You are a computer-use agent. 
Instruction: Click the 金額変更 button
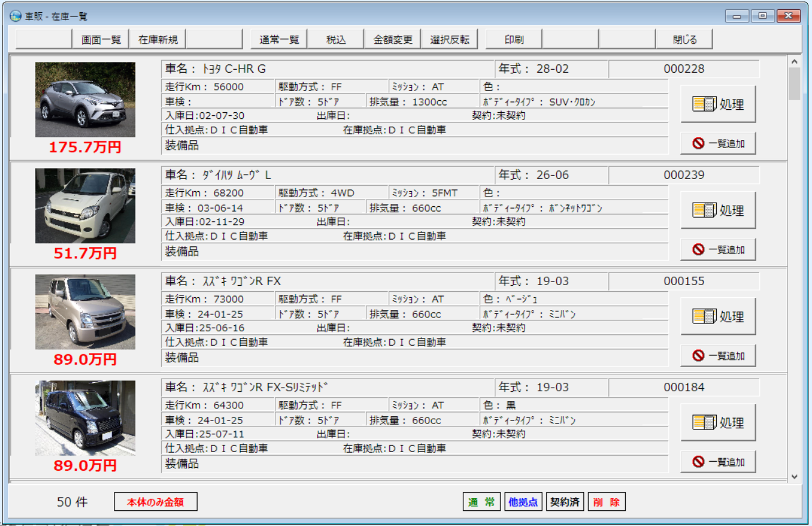click(392, 39)
